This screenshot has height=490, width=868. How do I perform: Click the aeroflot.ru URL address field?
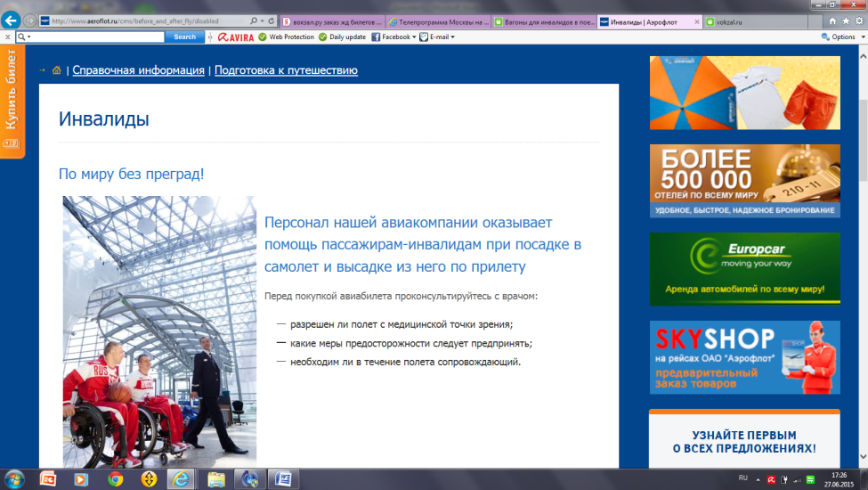pos(144,21)
